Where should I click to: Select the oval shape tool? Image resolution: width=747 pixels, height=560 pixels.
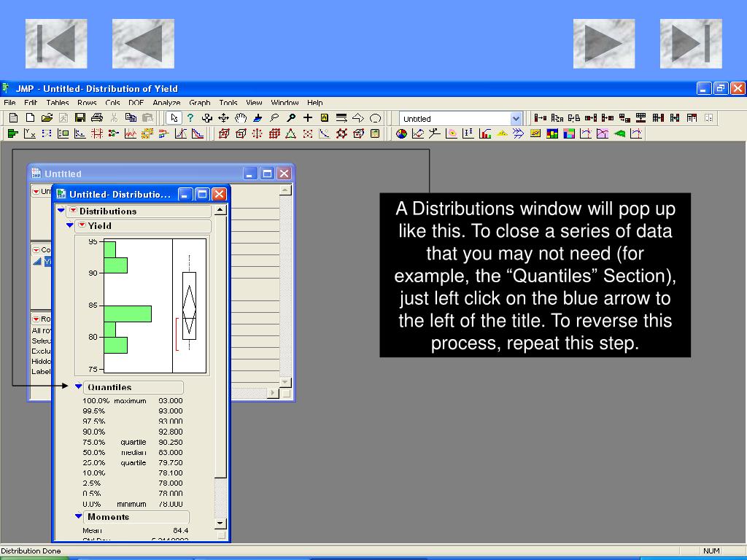click(376, 117)
